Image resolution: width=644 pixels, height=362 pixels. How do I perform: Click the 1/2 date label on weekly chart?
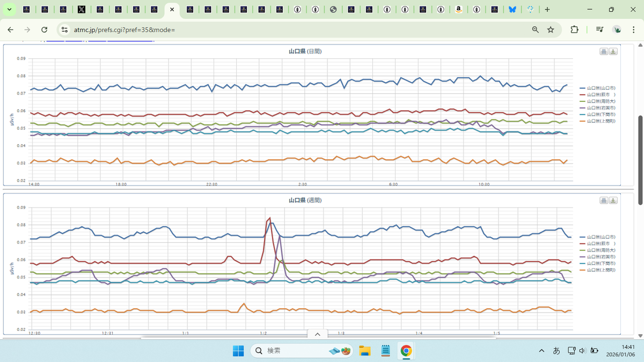pos(263,333)
